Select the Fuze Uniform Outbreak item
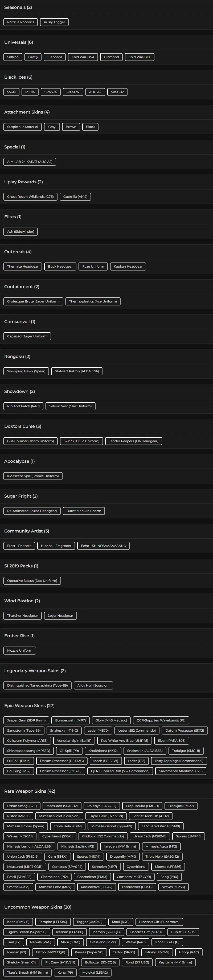The height and width of the screenshot is (980, 213). coord(93,266)
